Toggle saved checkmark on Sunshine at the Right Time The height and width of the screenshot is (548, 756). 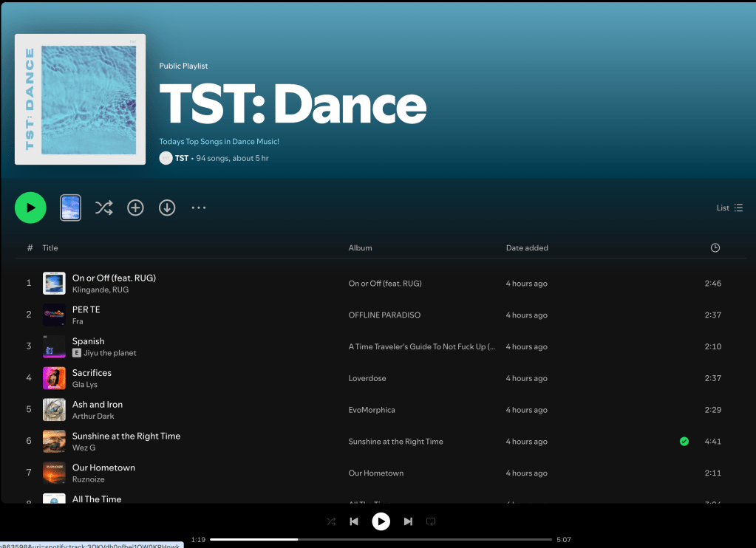click(684, 442)
